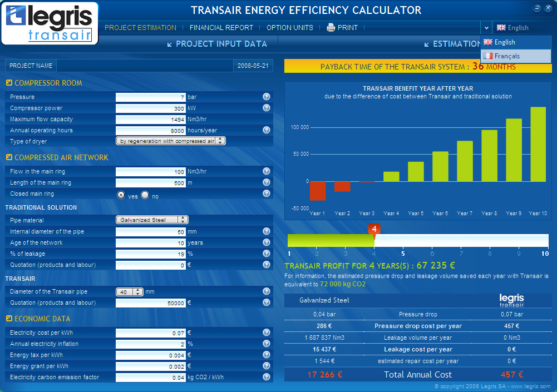Click the Compressor power input field

(x=151, y=108)
